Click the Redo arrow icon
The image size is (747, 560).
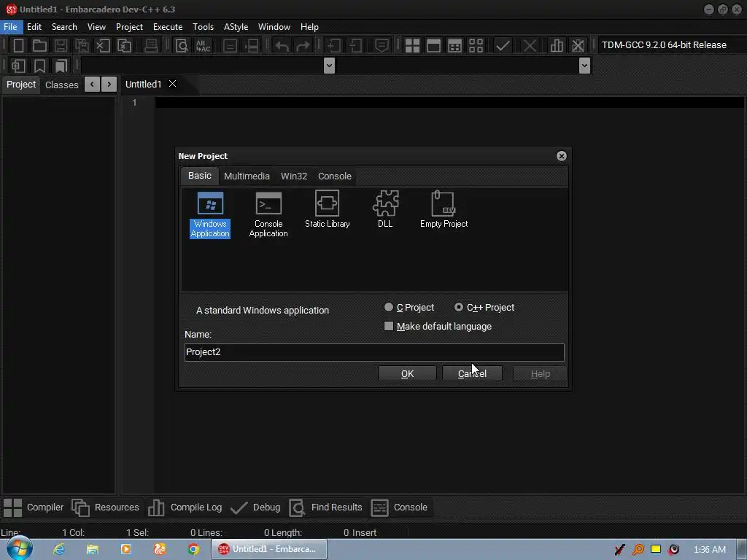pyautogui.click(x=303, y=46)
